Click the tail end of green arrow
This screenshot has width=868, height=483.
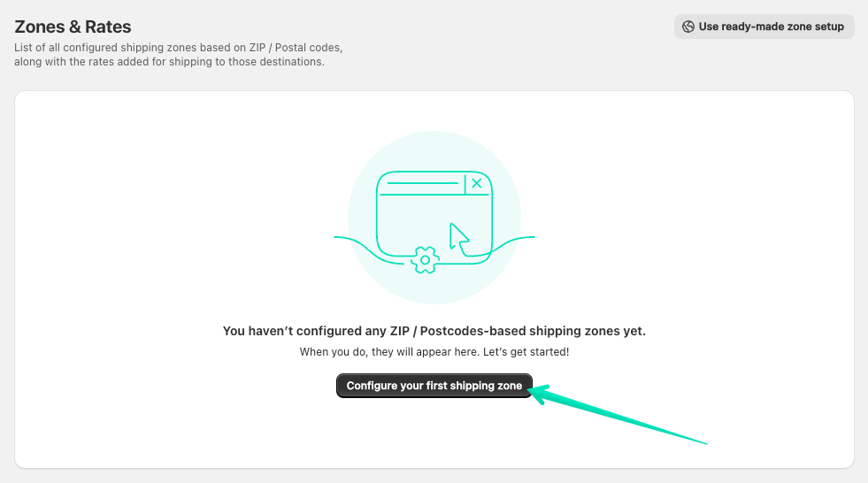tap(704, 442)
